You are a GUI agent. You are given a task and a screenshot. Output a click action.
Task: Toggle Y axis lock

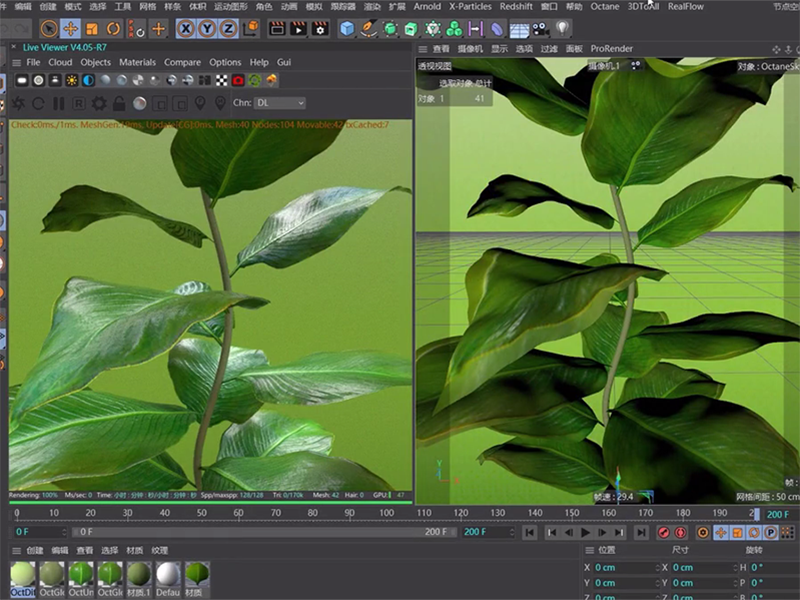[x=206, y=29]
